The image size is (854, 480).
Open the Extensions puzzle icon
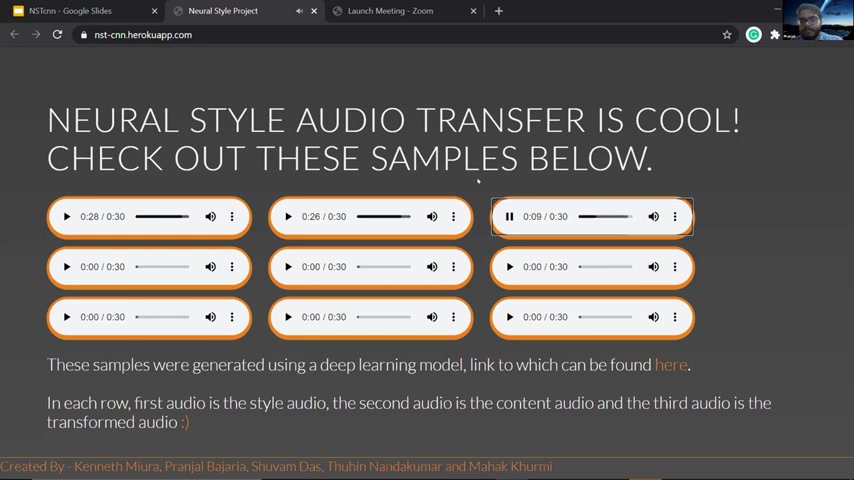[774, 35]
